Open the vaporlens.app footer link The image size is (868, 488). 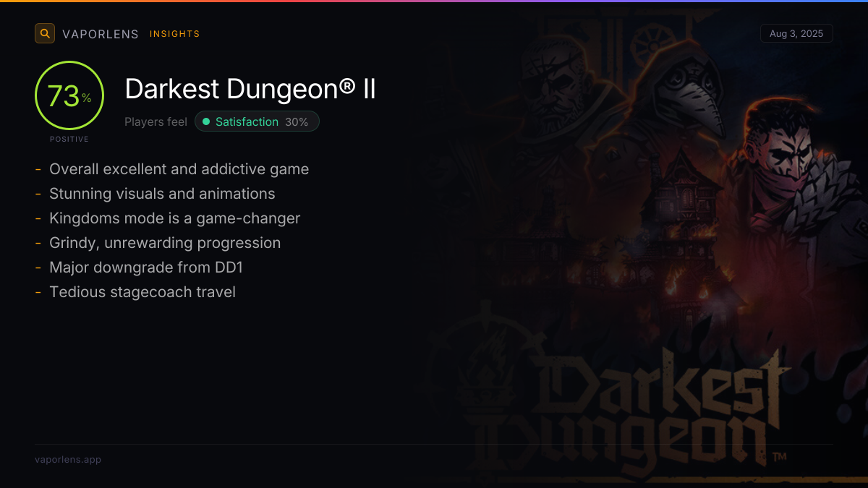pos(68,459)
